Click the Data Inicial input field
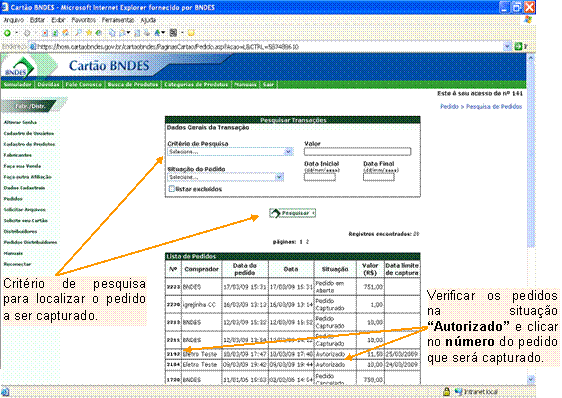The image size is (562, 398). point(320,177)
